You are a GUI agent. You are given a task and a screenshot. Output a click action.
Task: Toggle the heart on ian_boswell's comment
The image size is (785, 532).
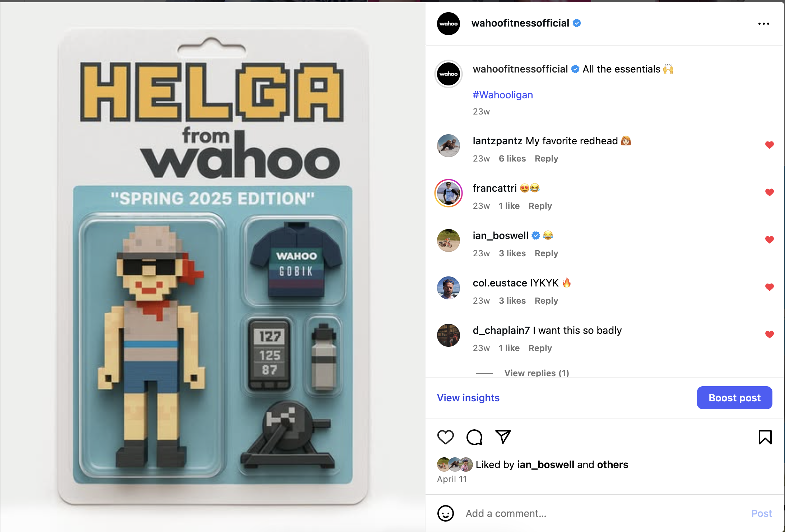(769, 240)
